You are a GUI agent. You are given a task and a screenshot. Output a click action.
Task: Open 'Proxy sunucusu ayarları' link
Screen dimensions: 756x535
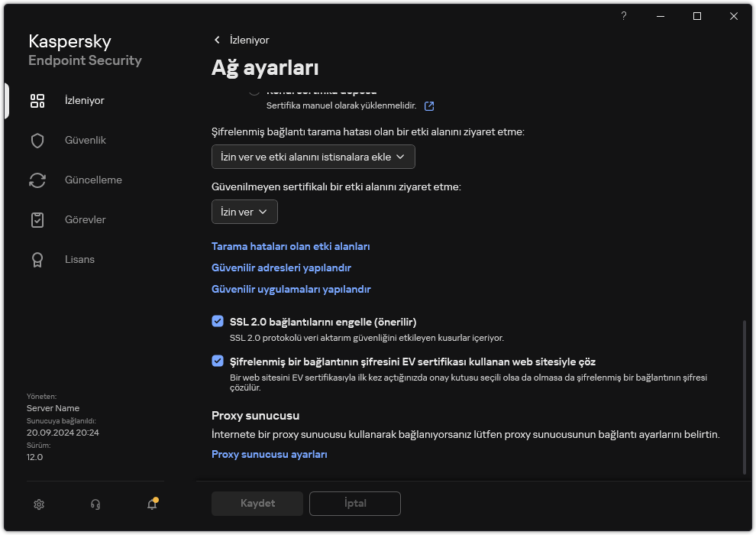(x=269, y=455)
